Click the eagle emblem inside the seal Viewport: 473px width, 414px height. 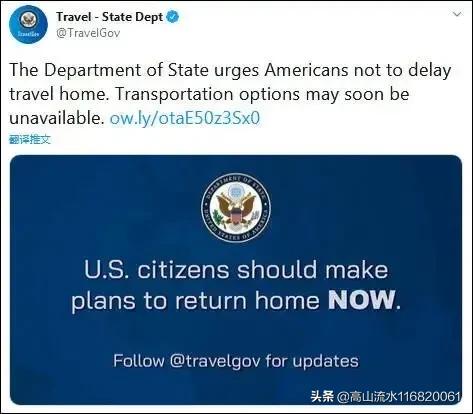236,208
